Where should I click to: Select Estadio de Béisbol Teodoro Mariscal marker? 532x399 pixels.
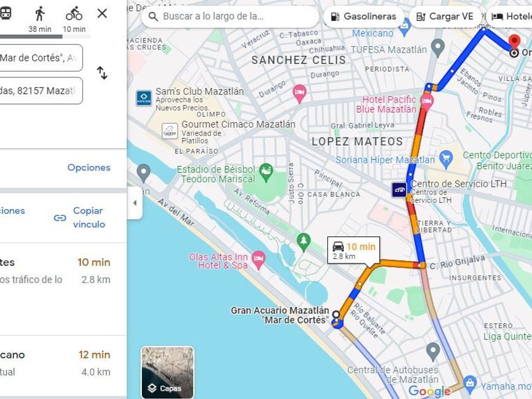(266, 172)
